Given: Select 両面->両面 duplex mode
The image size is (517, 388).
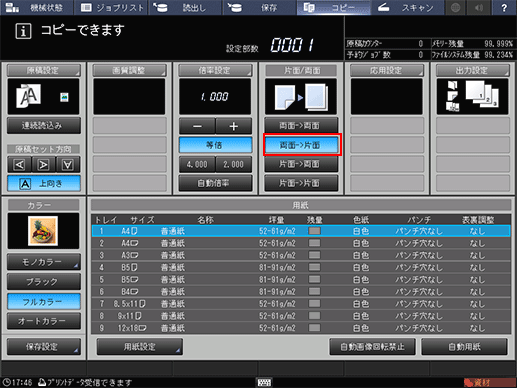Looking at the screenshot, I should tap(301, 126).
